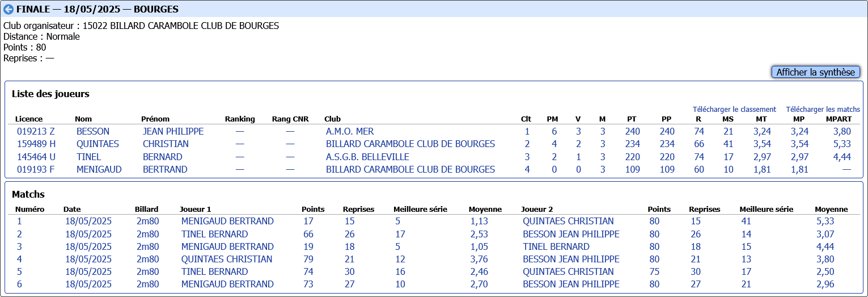
Task: Click the name BESSON in the player list
Action: point(93,131)
